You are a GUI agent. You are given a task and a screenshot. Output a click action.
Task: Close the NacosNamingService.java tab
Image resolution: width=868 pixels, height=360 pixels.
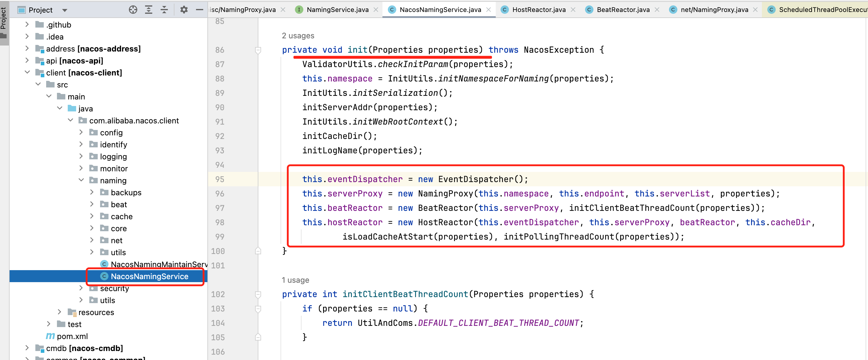489,10
